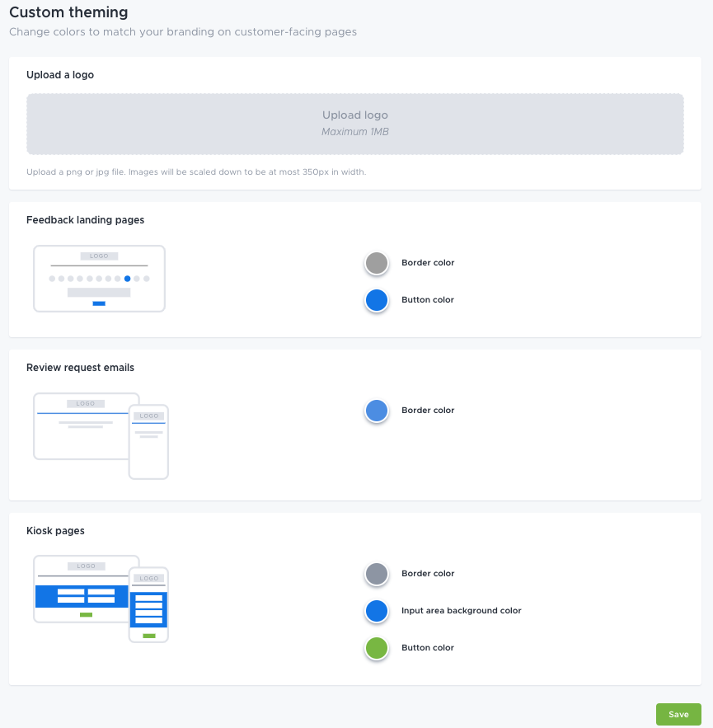Image resolution: width=713 pixels, height=728 pixels.
Task: Click the Border color label under Kiosk pages
Action: [428, 573]
